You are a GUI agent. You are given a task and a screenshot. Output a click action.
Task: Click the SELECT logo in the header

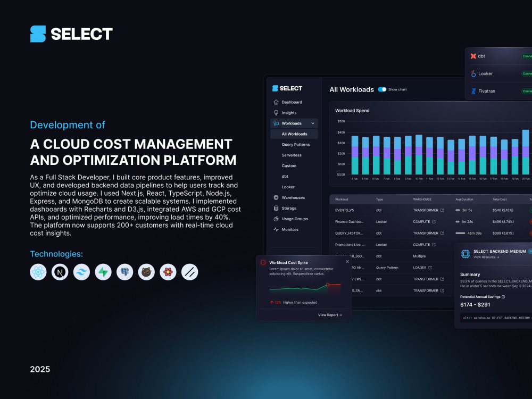pyautogui.click(x=71, y=34)
